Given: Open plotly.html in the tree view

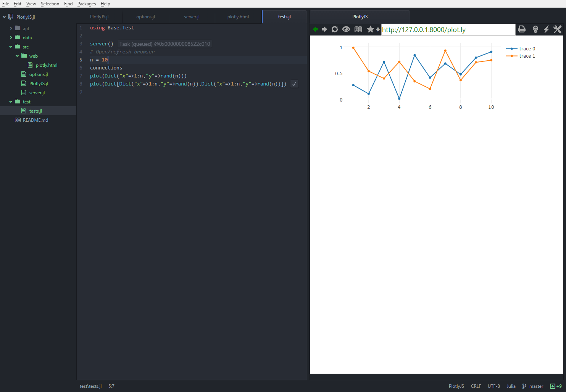Looking at the screenshot, I should pos(47,65).
